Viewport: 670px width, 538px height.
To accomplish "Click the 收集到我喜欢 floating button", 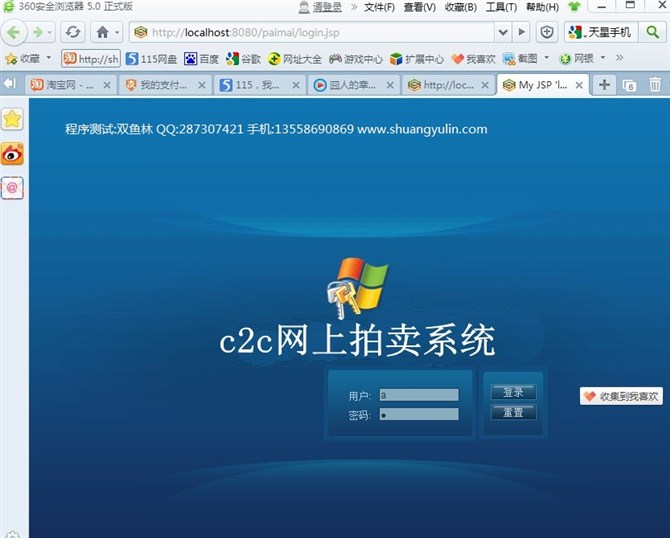I will pos(621,396).
